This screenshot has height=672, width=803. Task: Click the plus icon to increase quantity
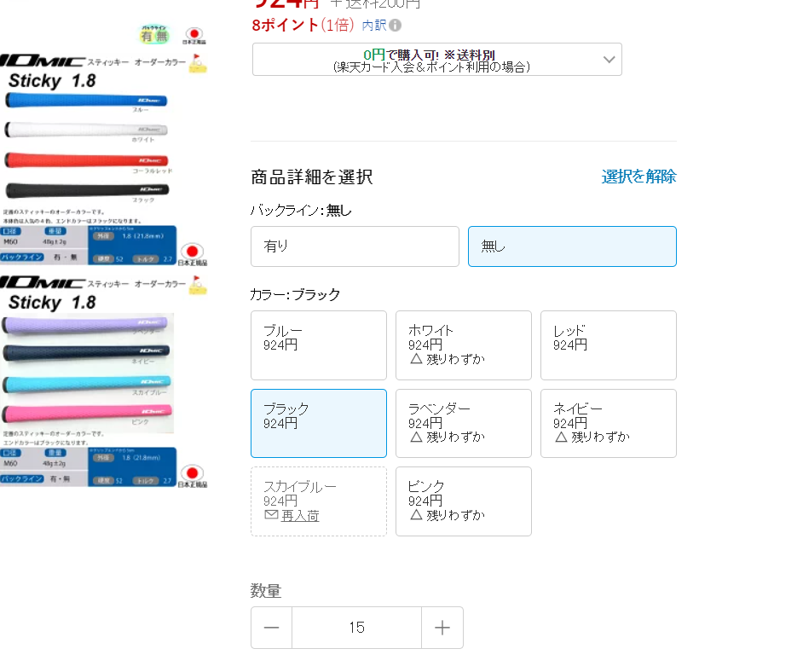pos(442,628)
